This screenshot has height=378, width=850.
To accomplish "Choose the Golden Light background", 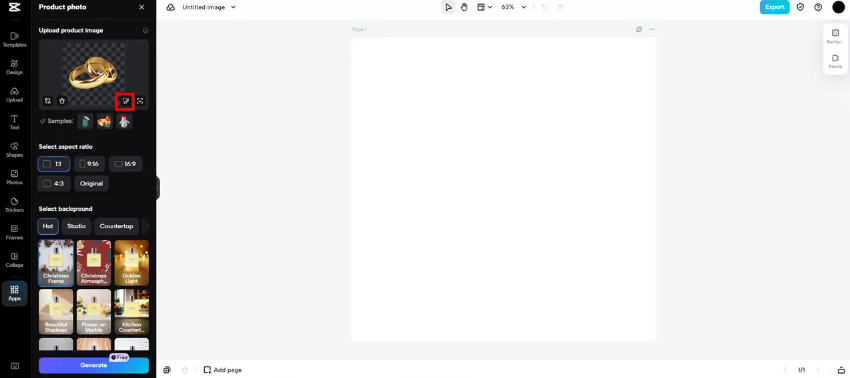I will pos(132,263).
